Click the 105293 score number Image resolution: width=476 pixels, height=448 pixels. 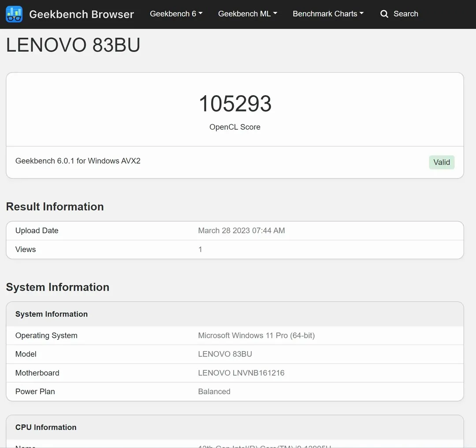(x=235, y=104)
